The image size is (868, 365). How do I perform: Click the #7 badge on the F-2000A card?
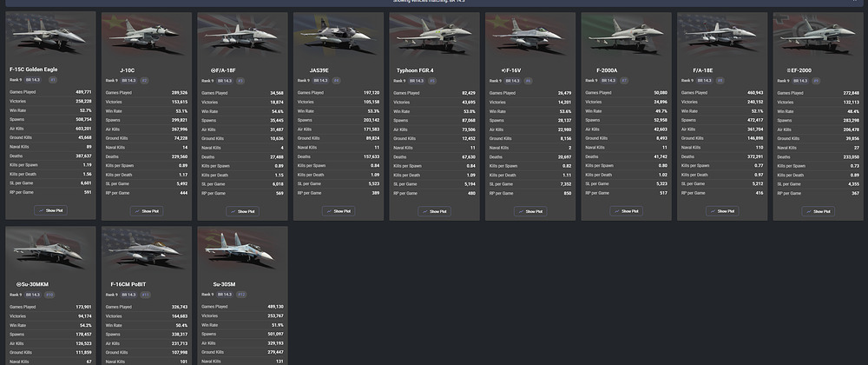(x=624, y=80)
